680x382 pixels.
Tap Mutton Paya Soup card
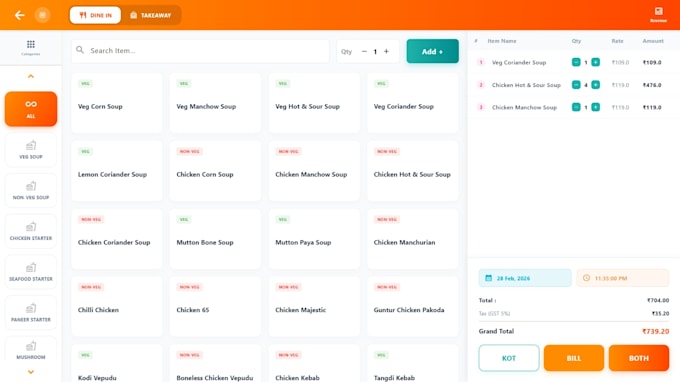[x=314, y=239]
